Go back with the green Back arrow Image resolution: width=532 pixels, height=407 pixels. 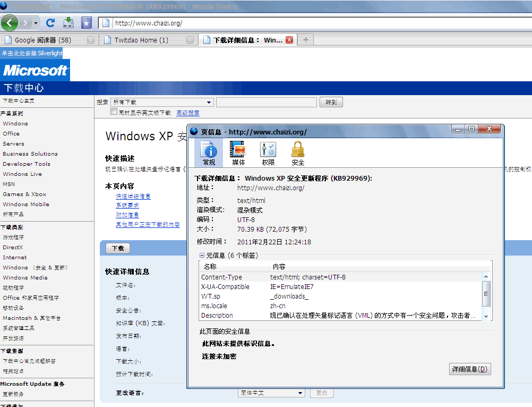(10, 23)
